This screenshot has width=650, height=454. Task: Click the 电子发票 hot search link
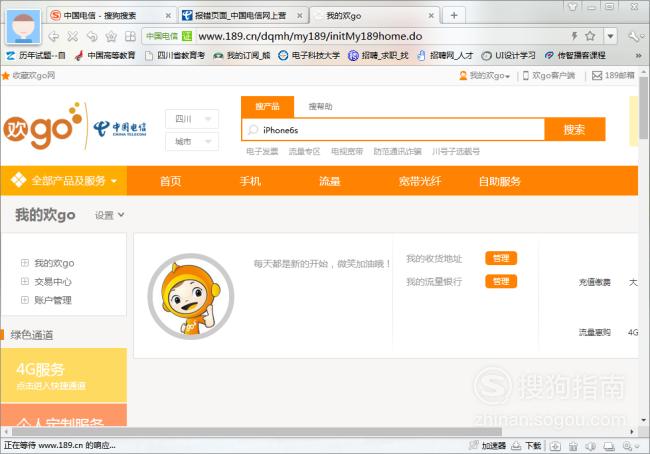click(262, 152)
